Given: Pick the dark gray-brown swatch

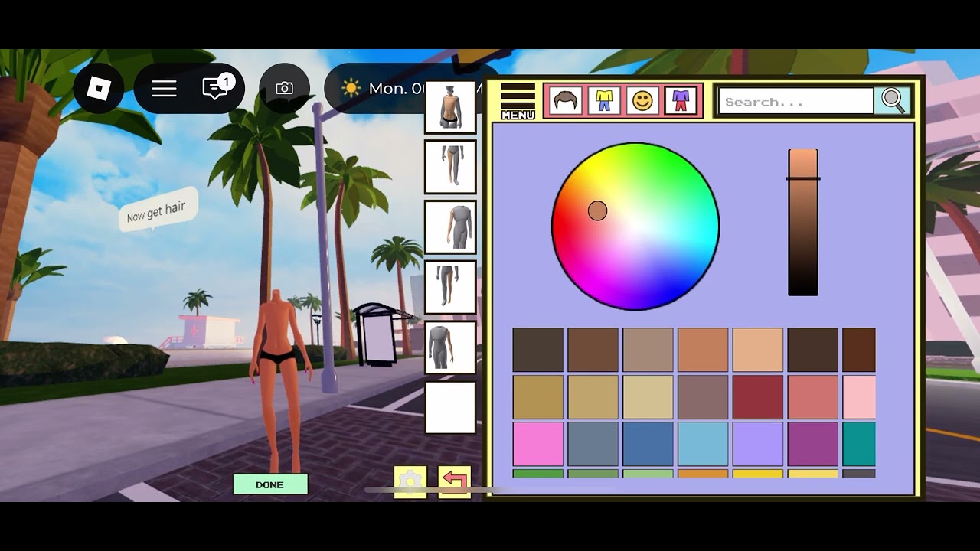Looking at the screenshot, I should coord(537,350).
